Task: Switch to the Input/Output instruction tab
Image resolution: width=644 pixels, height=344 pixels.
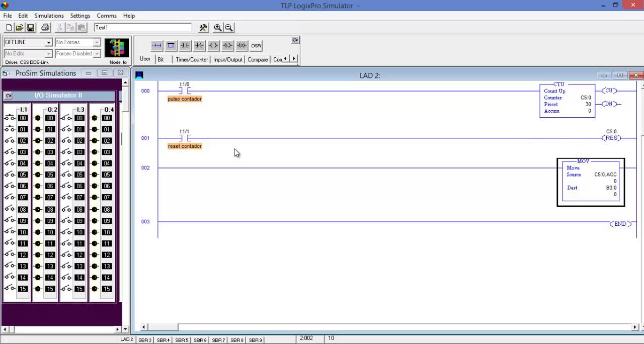Action: point(228,59)
